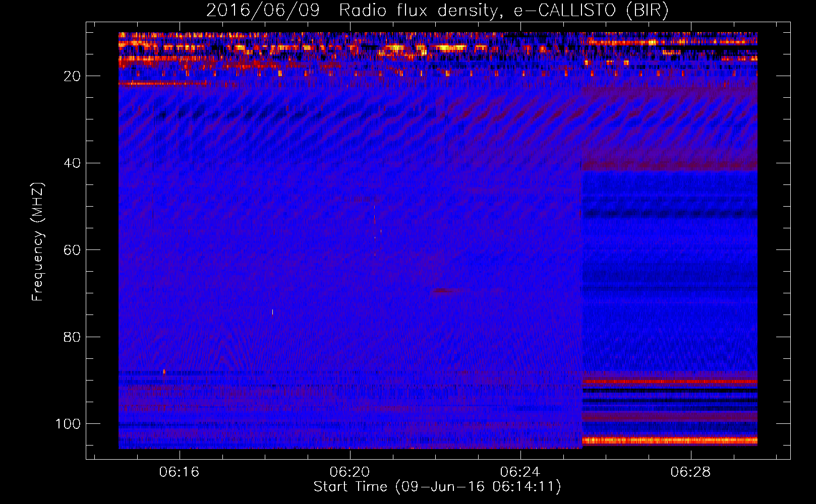The width and height of the screenshot is (816, 504).
Task: Click the 06:24 time tick label
Action: pyautogui.click(x=520, y=472)
